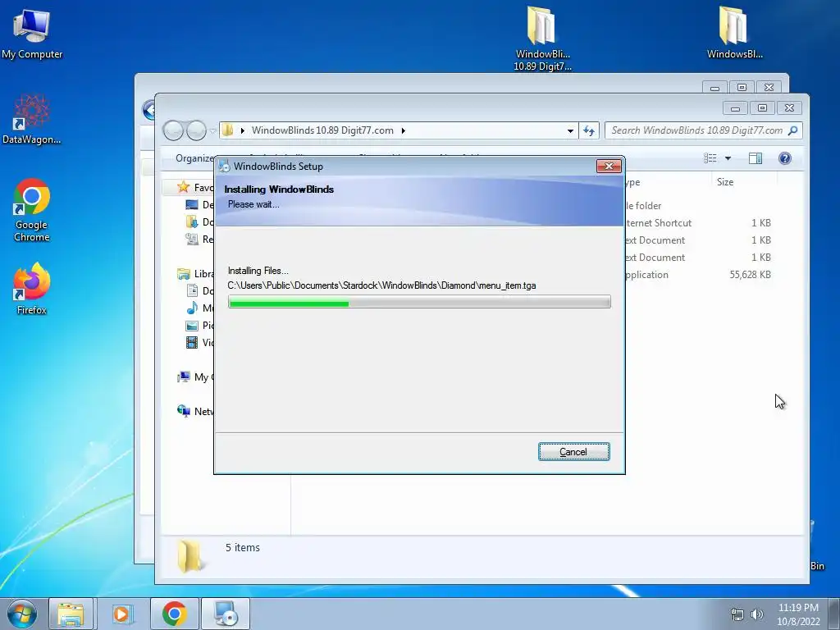Open Chrome from the taskbar

tap(175, 614)
